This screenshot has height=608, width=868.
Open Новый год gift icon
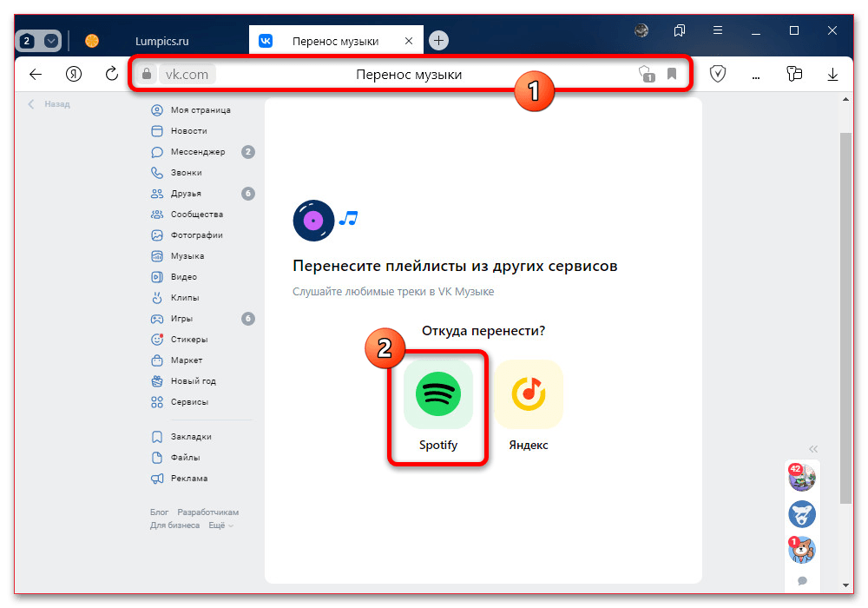pyautogui.click(x=157, y=381)
